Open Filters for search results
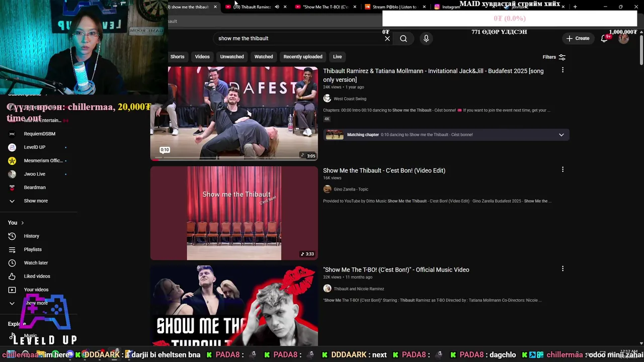644x362 pixels. pos(554,57)
